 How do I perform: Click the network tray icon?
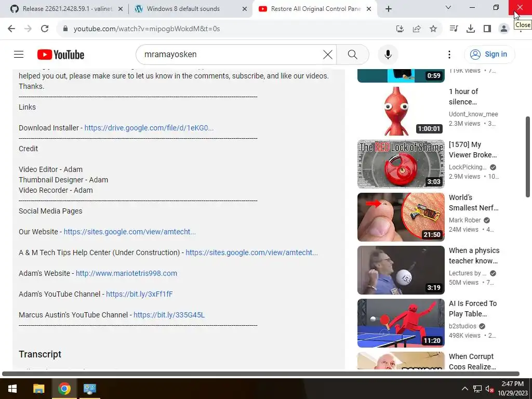477,389
